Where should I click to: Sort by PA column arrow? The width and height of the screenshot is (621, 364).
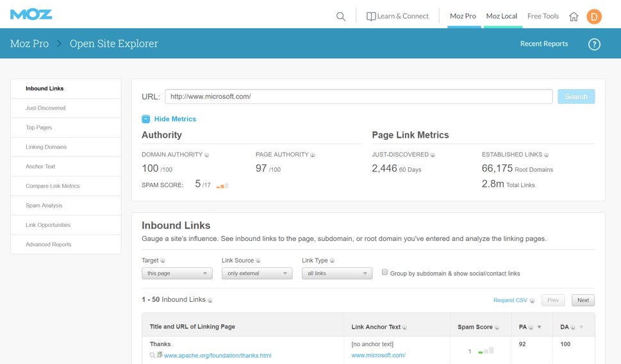pos(540,327)
